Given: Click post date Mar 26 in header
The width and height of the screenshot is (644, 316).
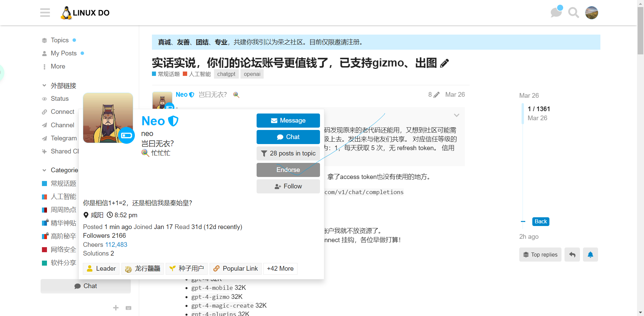Looking at the screenshot, I should click(455, 95).
